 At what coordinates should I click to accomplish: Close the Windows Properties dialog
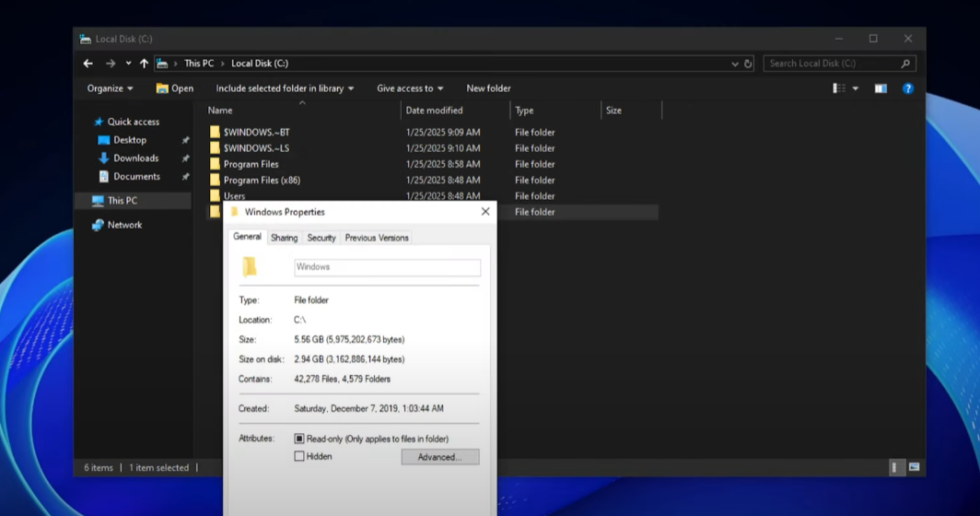485,211
